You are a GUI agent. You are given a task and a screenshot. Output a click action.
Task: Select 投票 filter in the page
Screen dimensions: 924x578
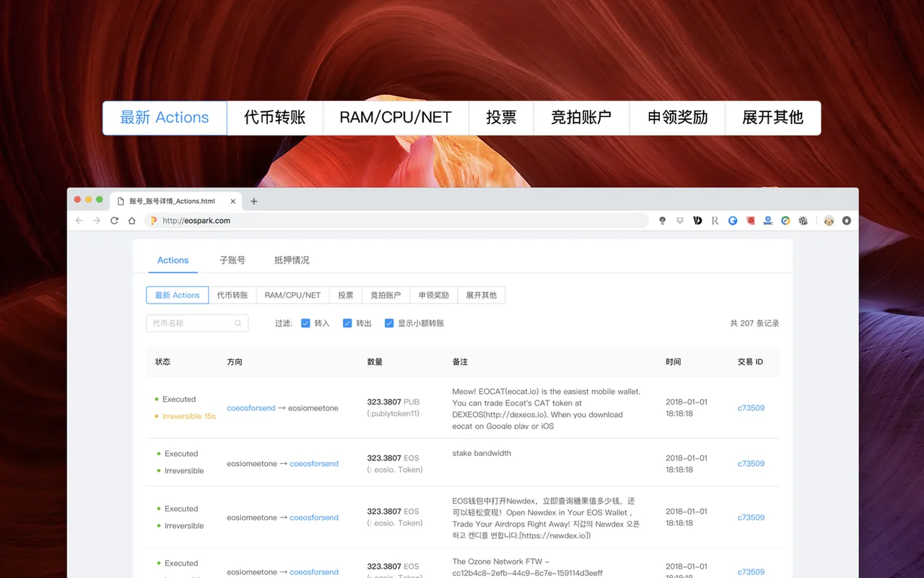[346, 295]
